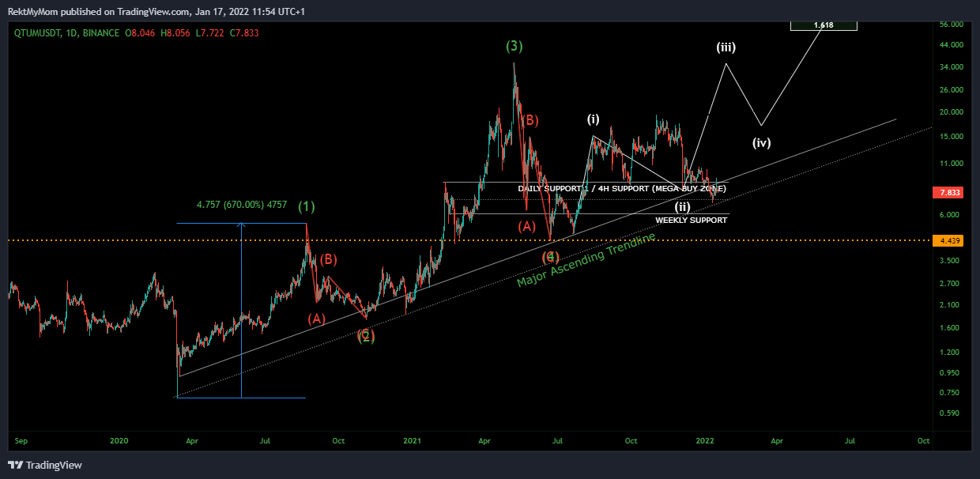Click 0.950 on the price axis
Screen dimensions: 980x479
951,373
